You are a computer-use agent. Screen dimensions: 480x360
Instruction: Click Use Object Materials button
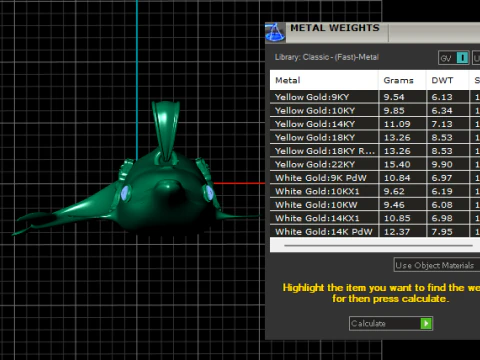point(437,265)
